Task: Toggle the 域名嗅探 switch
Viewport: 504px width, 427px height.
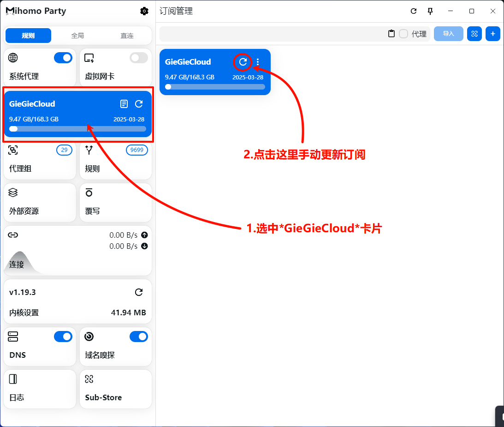Action: point(139,337)
